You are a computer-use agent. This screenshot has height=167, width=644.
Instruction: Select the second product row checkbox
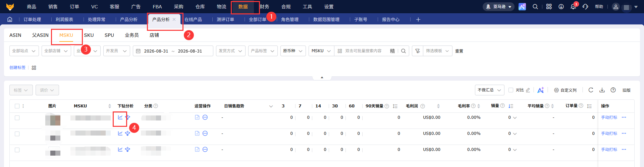click(17, 134)
